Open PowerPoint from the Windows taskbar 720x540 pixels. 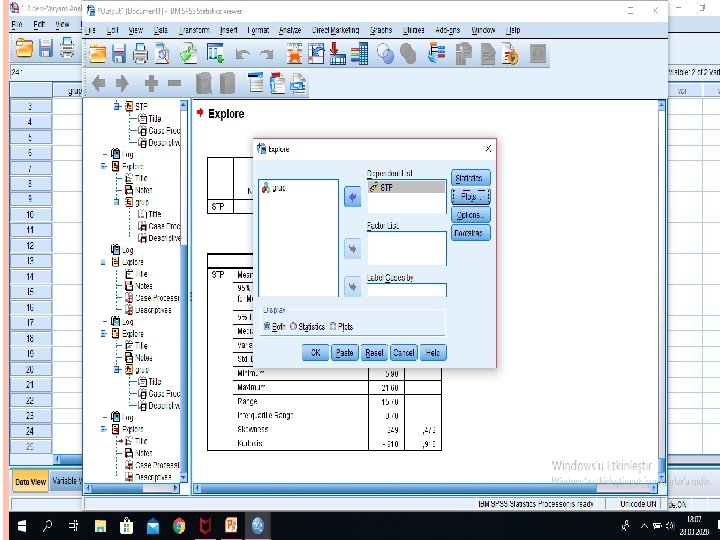click(x=231, y=525)
